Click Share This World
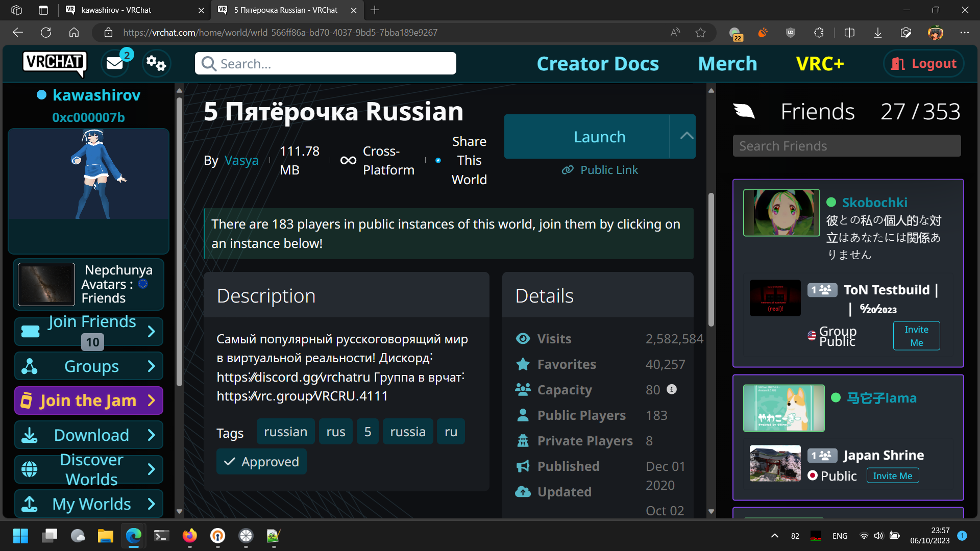Screen dimensions: 980x551 click(x=469, y=160)
